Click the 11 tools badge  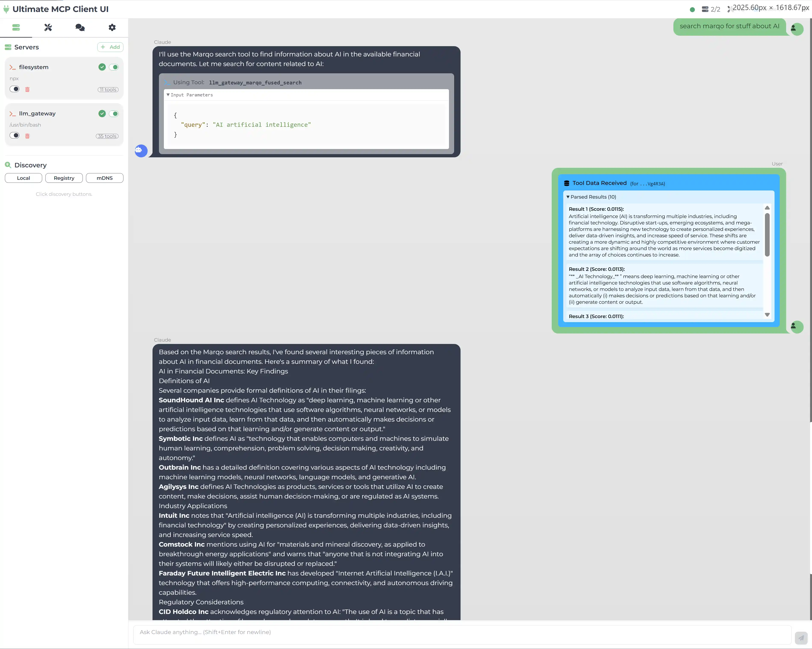pos(108,90)
